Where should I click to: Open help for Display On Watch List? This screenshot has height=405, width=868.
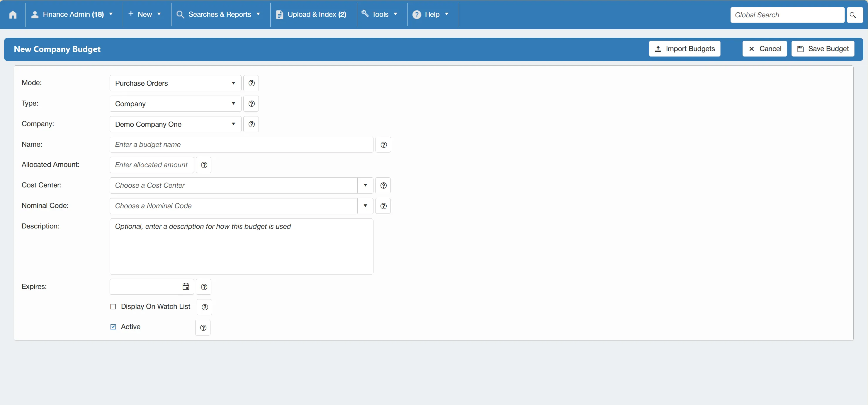click(204, 307)
